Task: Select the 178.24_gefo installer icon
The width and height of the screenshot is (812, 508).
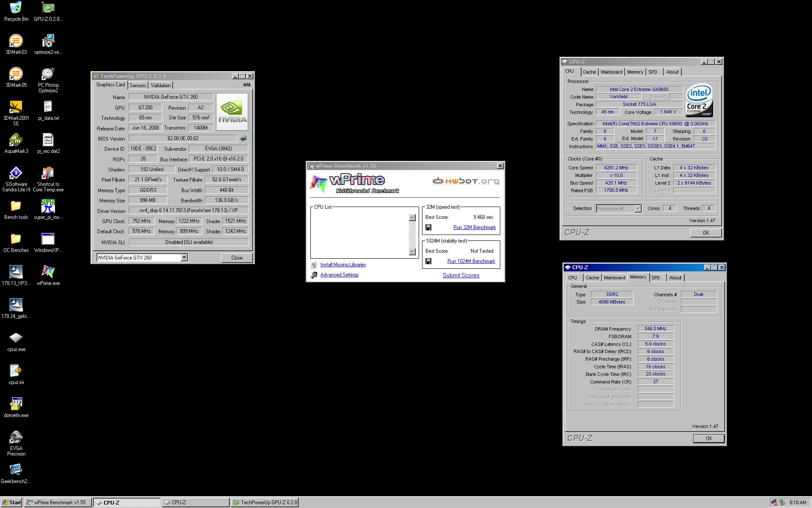Action: pyautogui.click(x=16, y=309)
